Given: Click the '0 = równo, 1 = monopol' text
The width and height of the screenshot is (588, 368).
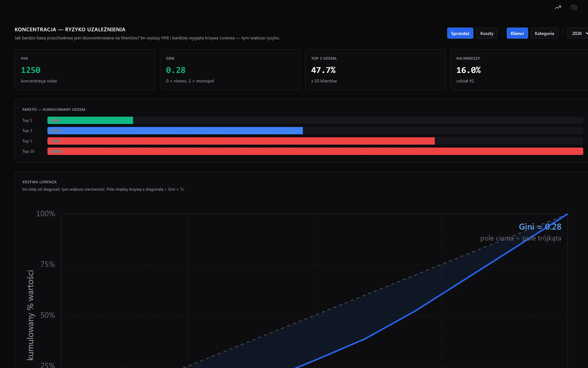Looking at the screenshot, I should [x=190, y=81].
